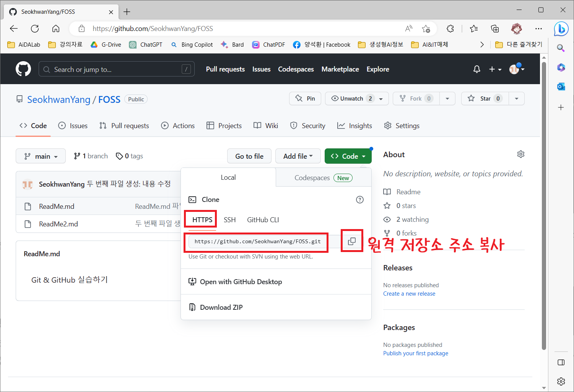Open the Wiki tab

(x=266, y=126)
